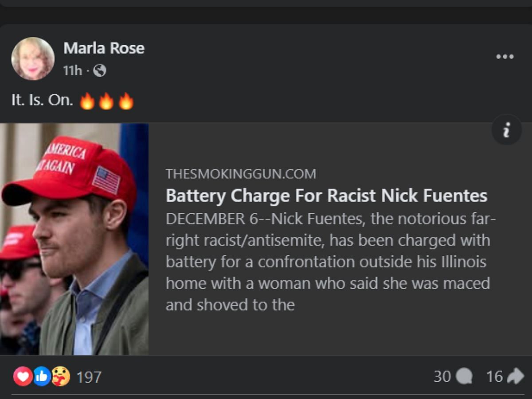View the 16 shares count

[x=495, y=377]
